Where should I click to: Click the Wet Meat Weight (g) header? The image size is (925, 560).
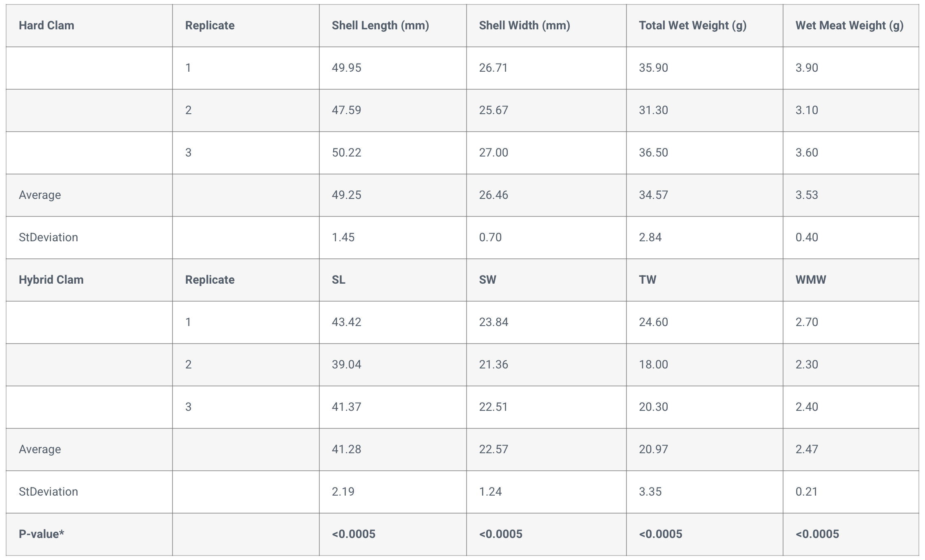point(849,26)
